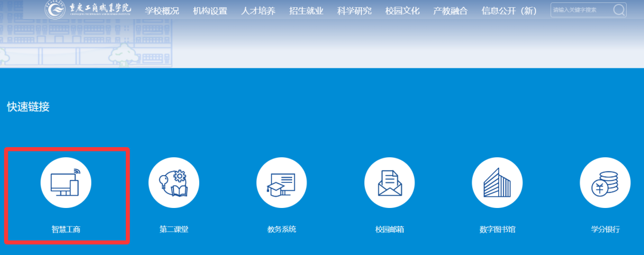Click the keyword search input field
Viewport: 644px width, 255px height.
point(580,10)
